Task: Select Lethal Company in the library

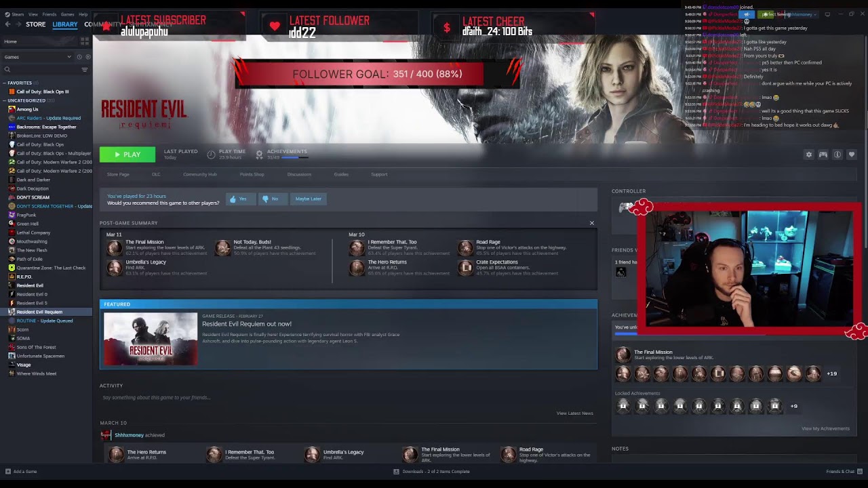Action: click(x=33, y=232)
